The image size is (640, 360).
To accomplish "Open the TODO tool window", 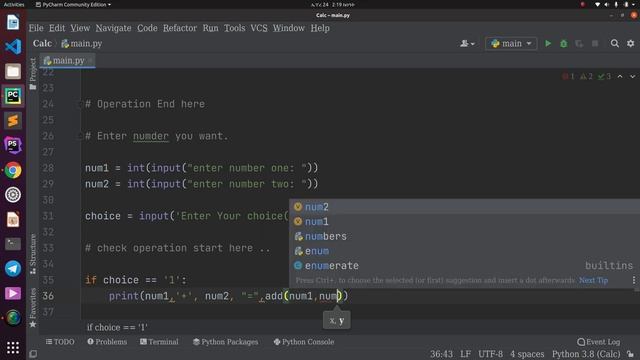I will 60,342.
